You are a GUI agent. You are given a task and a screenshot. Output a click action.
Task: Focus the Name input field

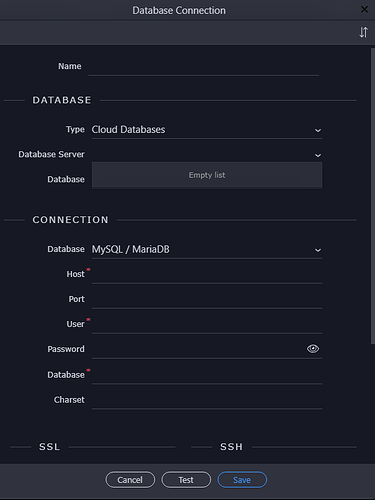click(x=204, y=67)
